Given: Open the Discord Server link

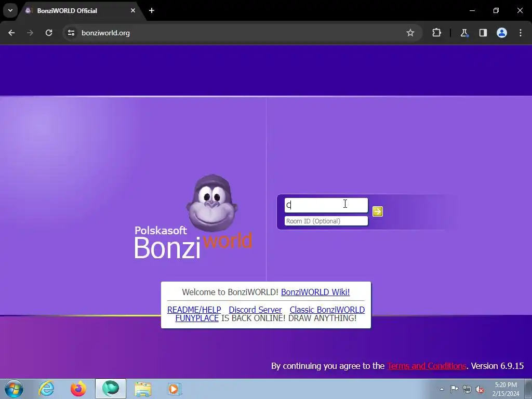Looking at the screenshot, I should click(255, 310).
